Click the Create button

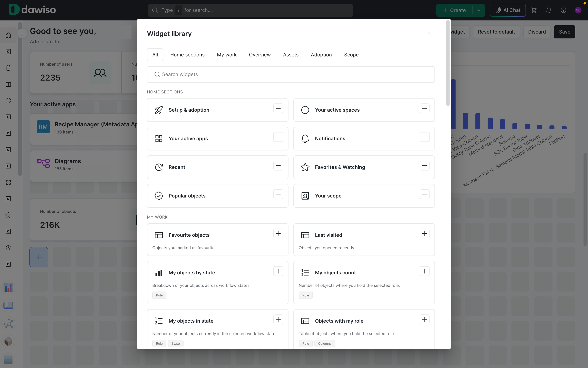click(454, 10)
